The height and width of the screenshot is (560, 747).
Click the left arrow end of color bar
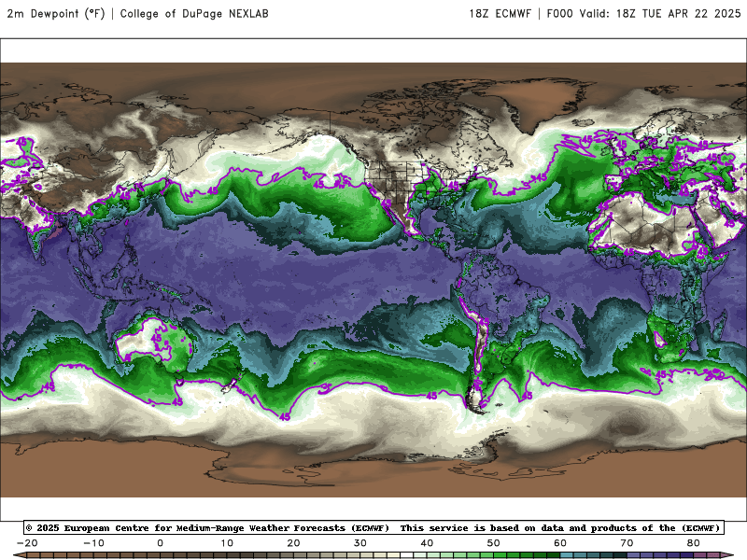(x=19, y=556)
